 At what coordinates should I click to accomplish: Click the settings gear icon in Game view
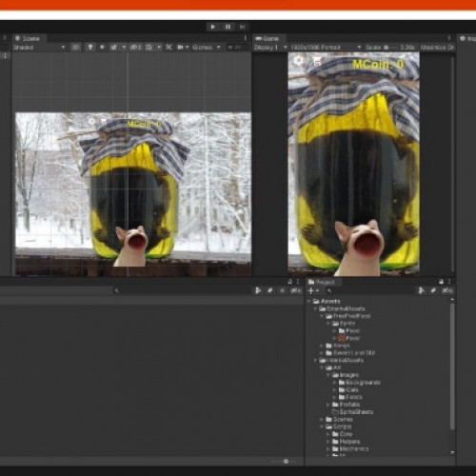pyautogui.click(x=298, y=61)
